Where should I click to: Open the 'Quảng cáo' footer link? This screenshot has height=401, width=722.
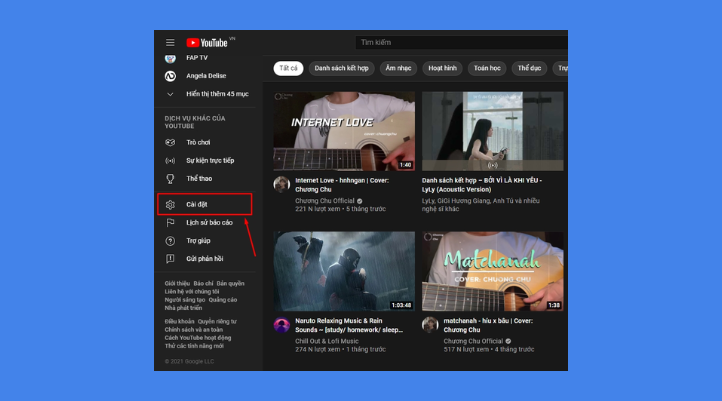pyautogui.click(x=223, y=300)
